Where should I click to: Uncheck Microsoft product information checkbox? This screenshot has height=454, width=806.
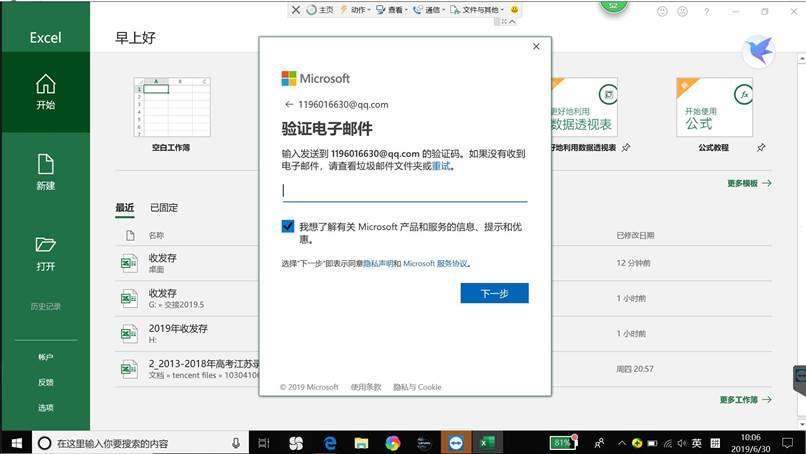pos(288,226)
